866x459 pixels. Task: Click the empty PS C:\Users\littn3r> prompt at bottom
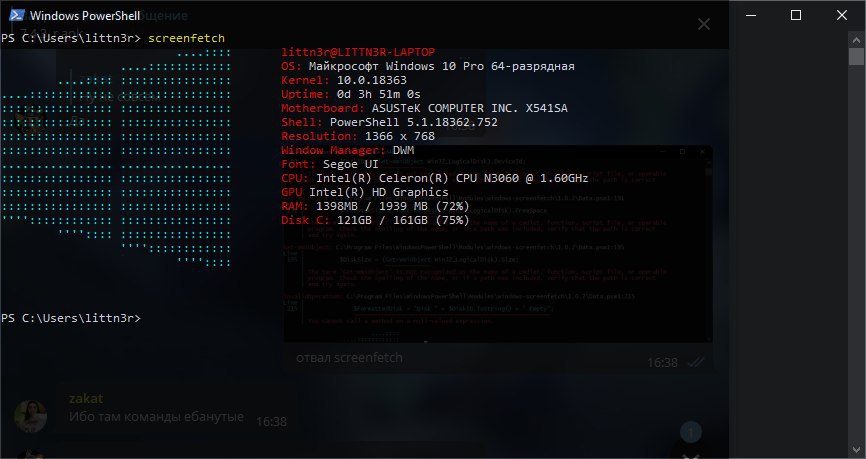click(x=71, y=318)
